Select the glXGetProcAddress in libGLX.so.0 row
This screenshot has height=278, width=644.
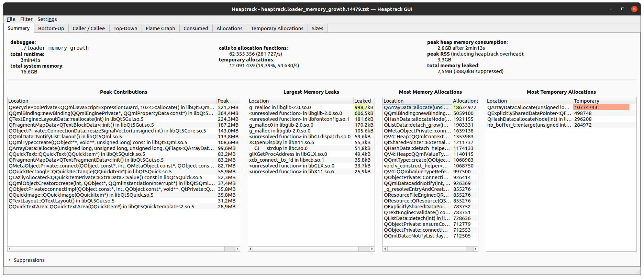[311, 154]
